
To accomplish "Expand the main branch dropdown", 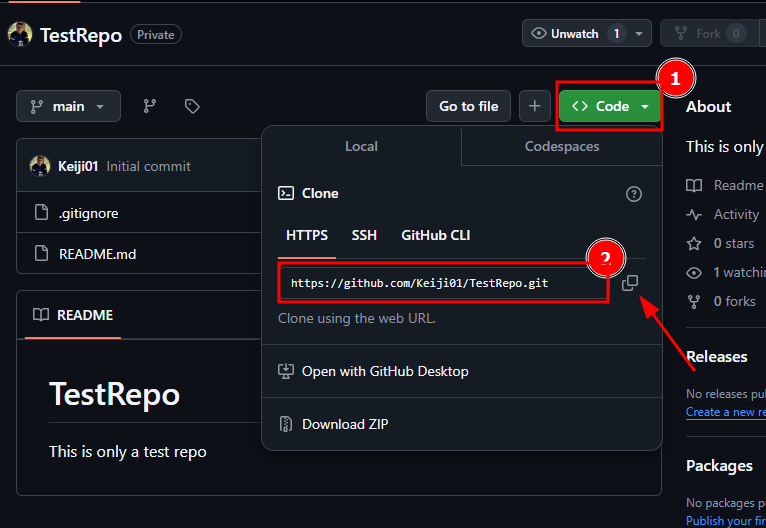I will point(68,106).
